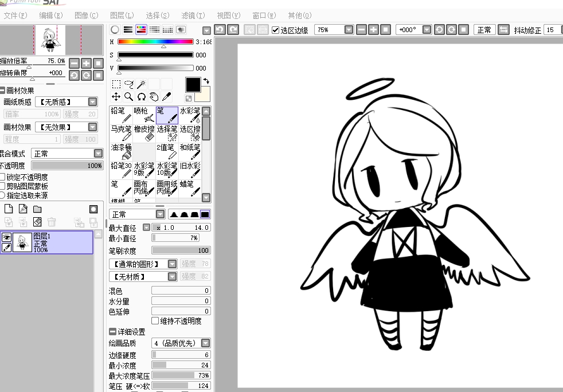Viewport: 563px width, 392px height.
Task: Create a new layer folder
Action: (x=37, y=209)
